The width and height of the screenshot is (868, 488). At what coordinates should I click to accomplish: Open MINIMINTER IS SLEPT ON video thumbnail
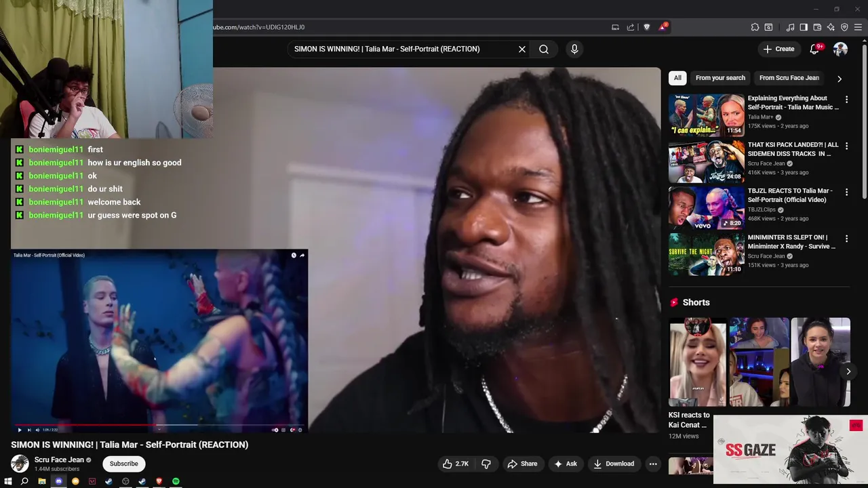pyautogui.click(x=706, y=254)
